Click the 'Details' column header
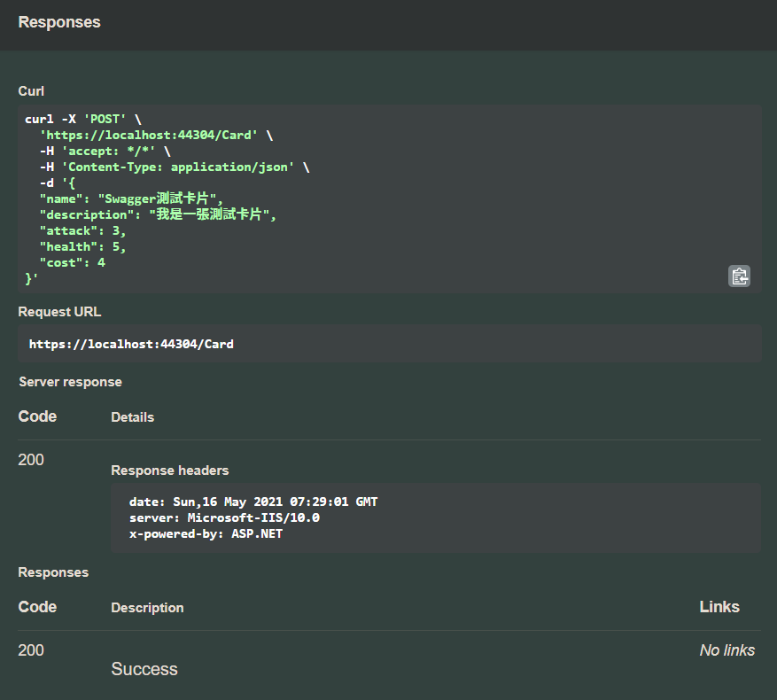 132,417
